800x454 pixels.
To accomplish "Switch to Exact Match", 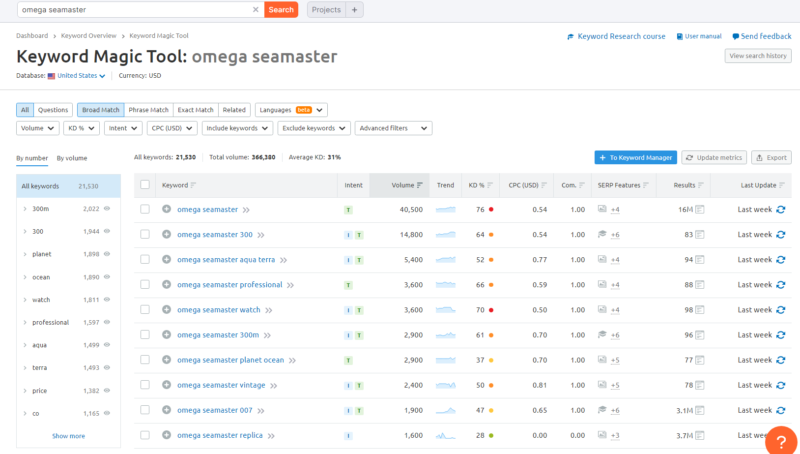I will [x=195, y=110].
